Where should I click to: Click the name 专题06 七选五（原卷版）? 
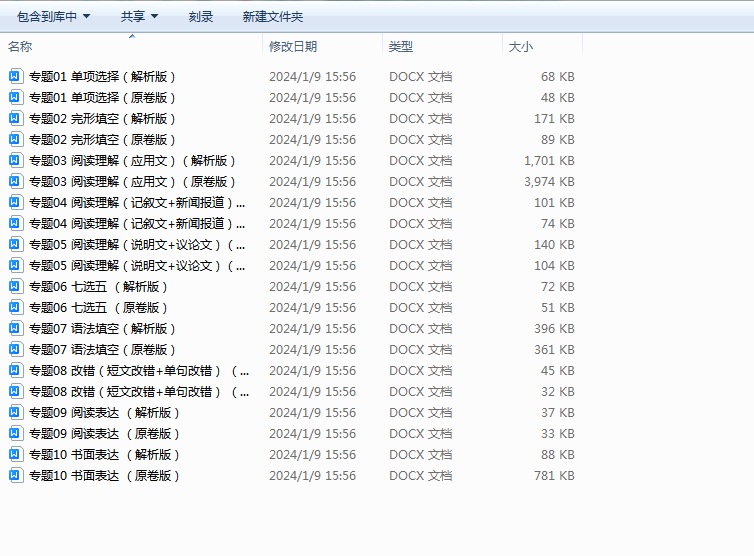[x=99, y=307]
